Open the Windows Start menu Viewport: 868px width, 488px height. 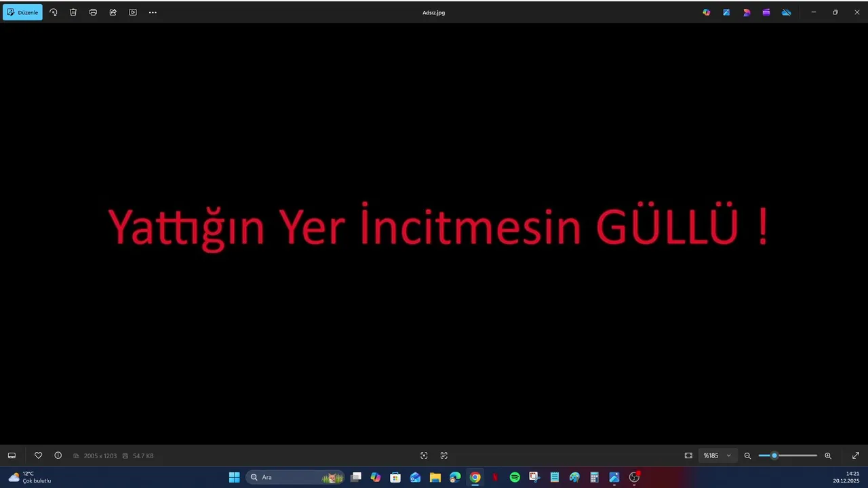coord(234,477)
